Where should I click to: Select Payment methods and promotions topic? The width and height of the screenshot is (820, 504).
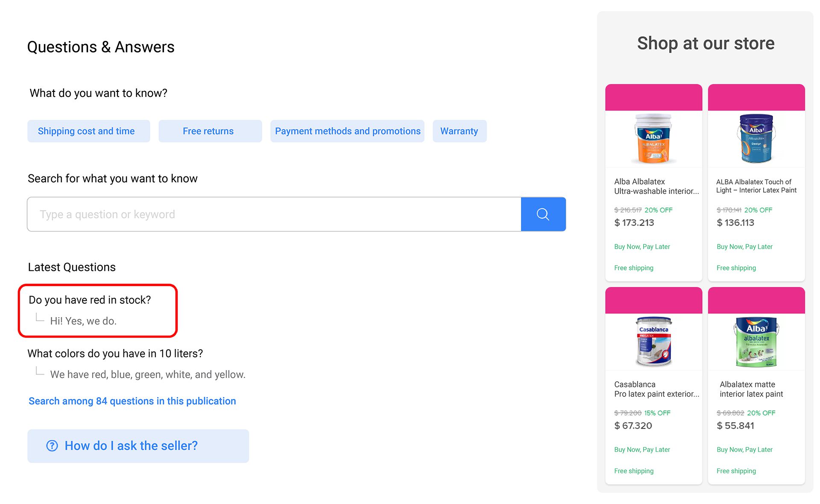click(x=347, y=131)
